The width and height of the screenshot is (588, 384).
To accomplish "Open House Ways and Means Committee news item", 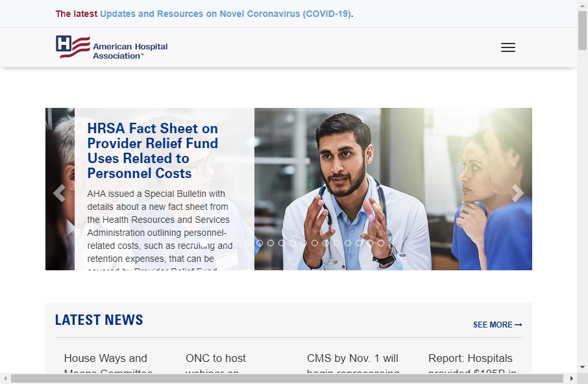I will click(x=108, y=363).
